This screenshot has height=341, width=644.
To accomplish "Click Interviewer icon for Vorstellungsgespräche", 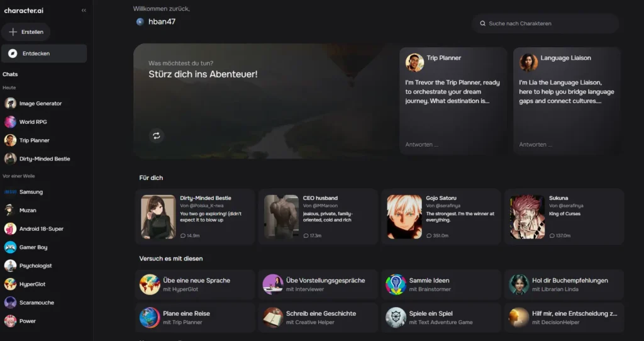I will pyautogui.click(x=273, y=284).
